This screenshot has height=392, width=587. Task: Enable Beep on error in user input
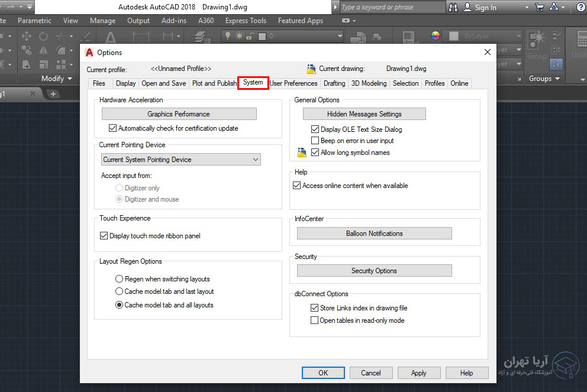point(315,141)
